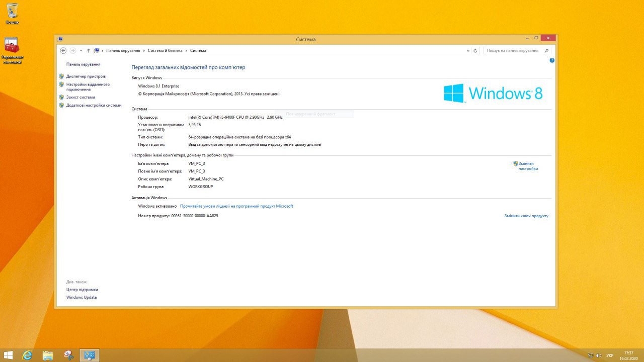Open the address bar history dropdown
The height and width of the screenshot is (362, 644).
click(x=468, y=51)
